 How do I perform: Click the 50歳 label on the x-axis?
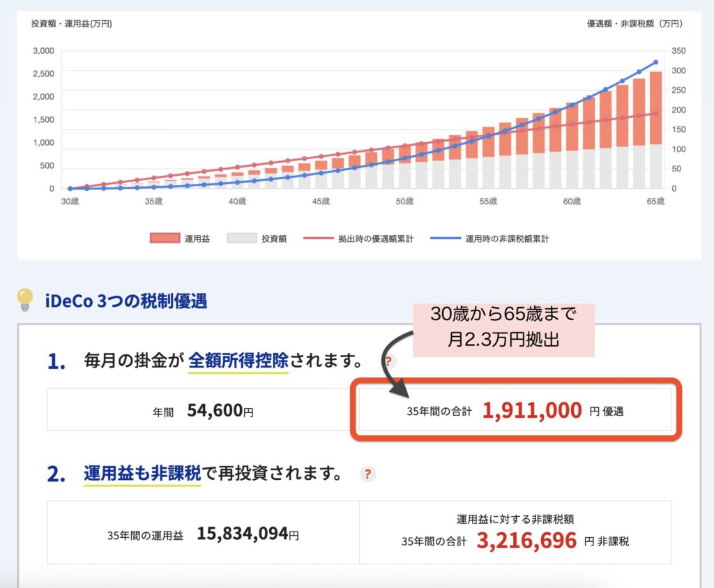[x=404, y=202]
